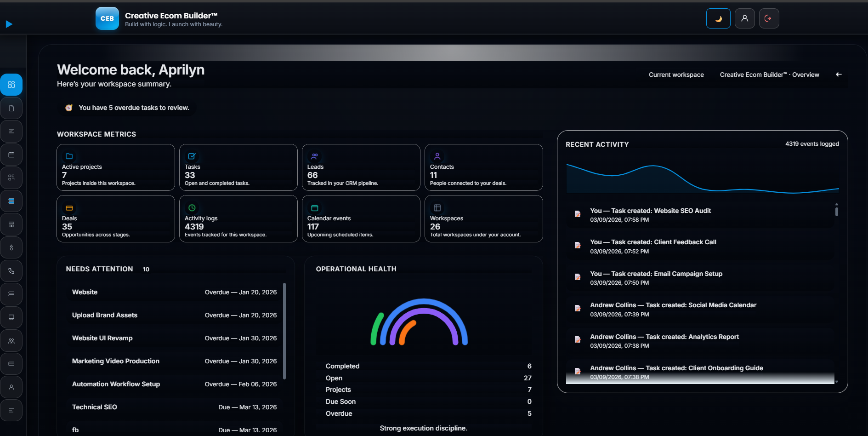Image resolution: width=868 pixels, height=436 pixels.
Task: Click the wallet/billing icon in the sidebar
Action: pos(11,364)
